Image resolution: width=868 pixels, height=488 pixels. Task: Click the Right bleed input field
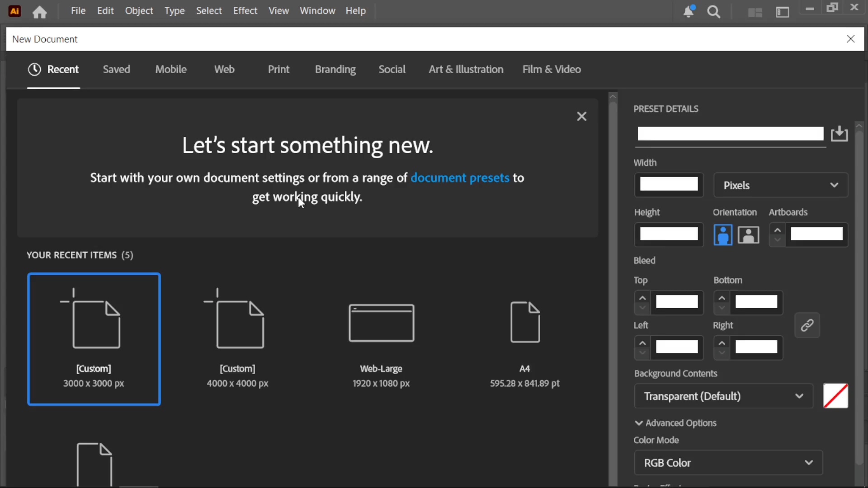coord(756,347)
